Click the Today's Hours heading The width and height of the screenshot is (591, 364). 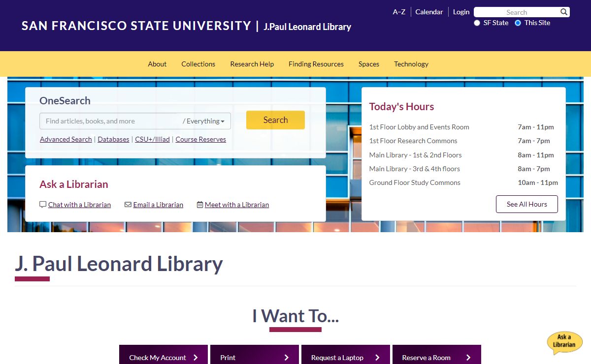[x=401, y=107]
